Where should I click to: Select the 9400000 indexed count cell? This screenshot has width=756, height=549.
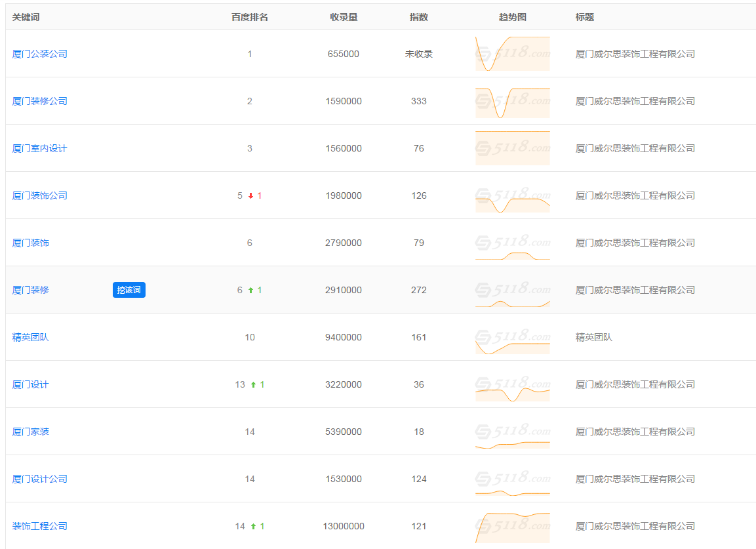344,338
